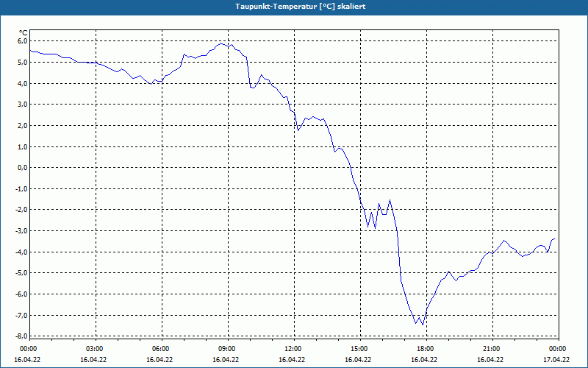Select the '-8,0' y-axis label
This screenshot has height=368, width=588.
pyautogui.click(x=22, y=336)
